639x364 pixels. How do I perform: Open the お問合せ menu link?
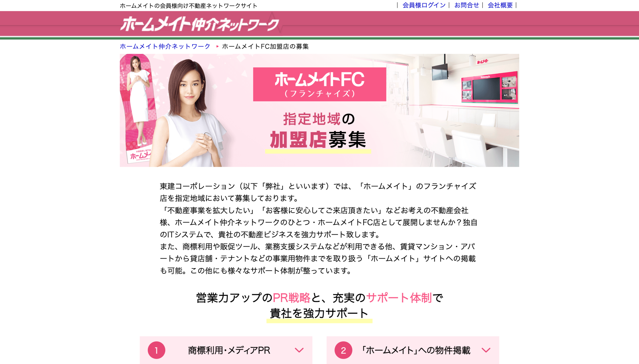[467, 5]
